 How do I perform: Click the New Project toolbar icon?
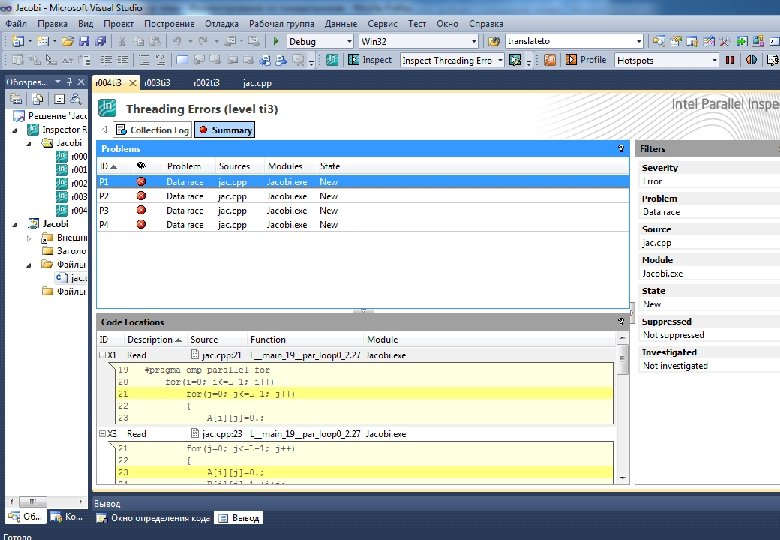[18, 41]
